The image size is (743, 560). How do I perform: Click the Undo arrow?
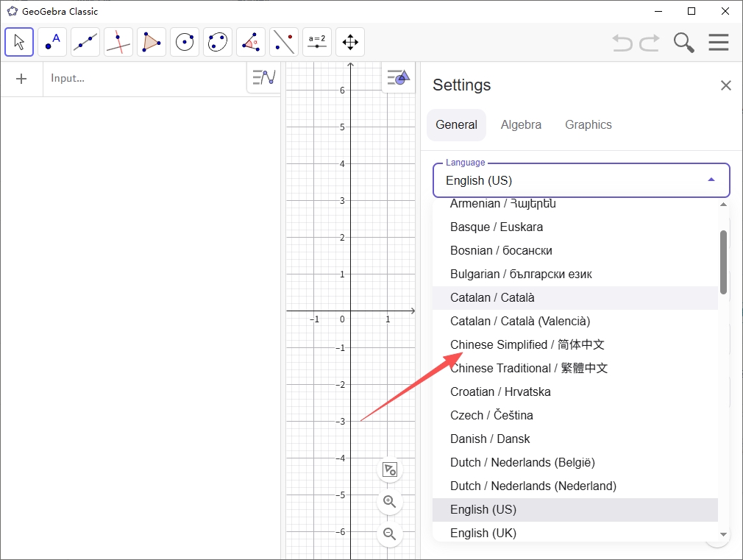pos(622,43)
